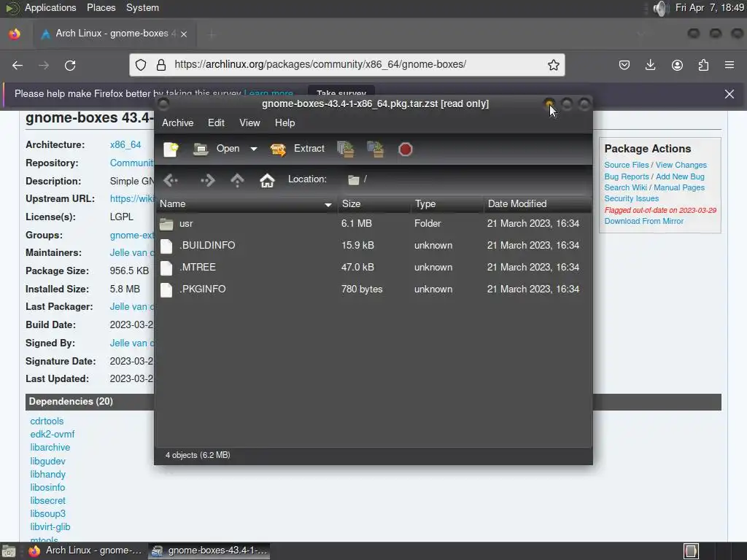Click the usr folder icon
Screen dimensions: 747x560
click(166, 224)
